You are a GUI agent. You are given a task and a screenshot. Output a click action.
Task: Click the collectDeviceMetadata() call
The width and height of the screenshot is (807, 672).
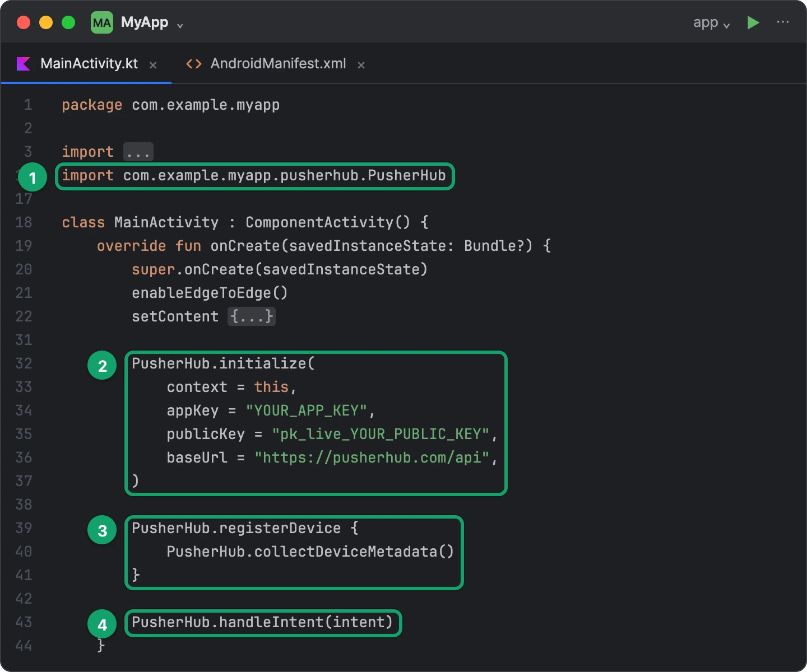pos(354,552)
